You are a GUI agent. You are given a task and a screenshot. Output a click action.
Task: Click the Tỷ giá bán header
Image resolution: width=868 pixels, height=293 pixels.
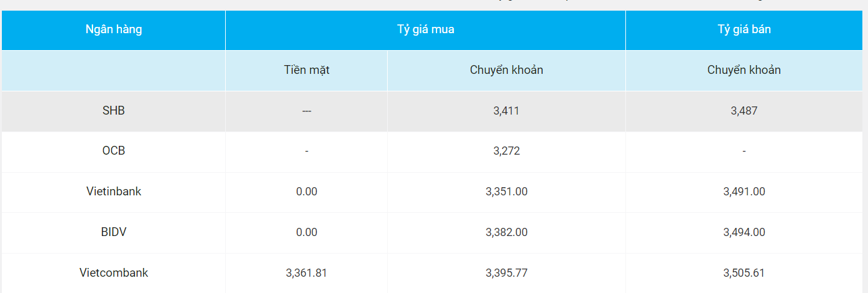[744, 29]
